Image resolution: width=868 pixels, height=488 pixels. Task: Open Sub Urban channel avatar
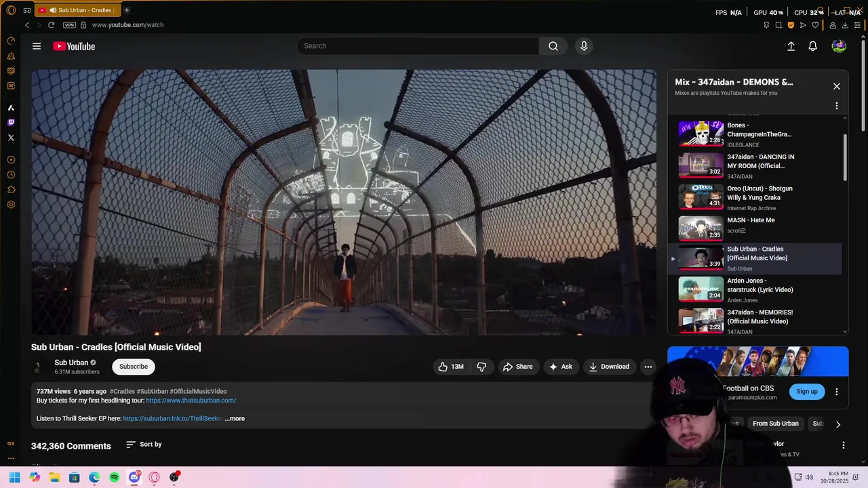coord(38,367)
